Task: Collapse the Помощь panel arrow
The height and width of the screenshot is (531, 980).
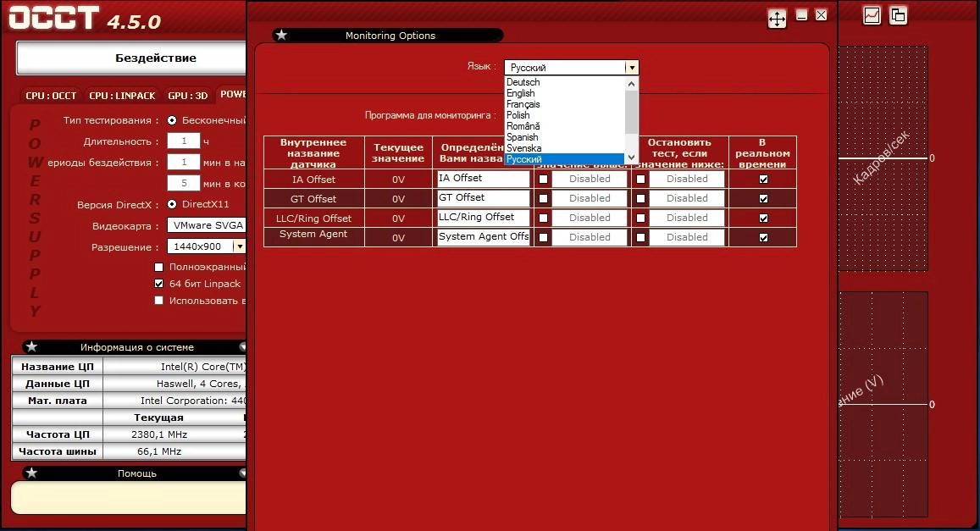Action: click(242, 473)
